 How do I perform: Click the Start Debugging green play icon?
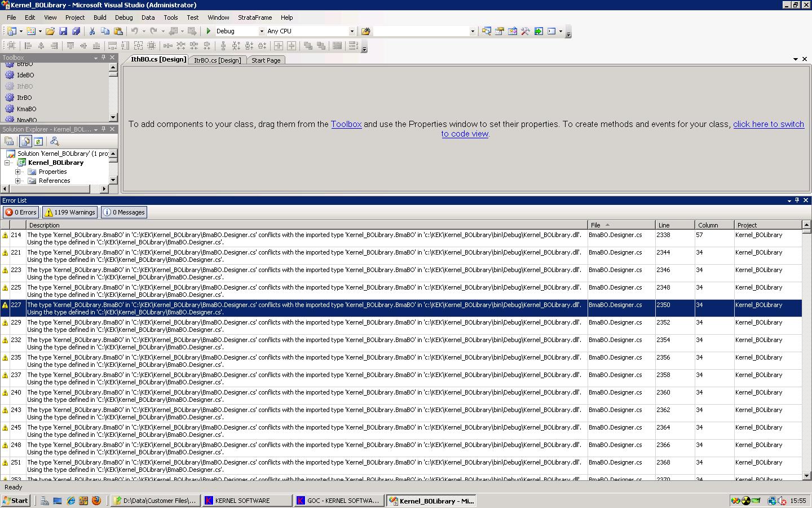[209, 31]
